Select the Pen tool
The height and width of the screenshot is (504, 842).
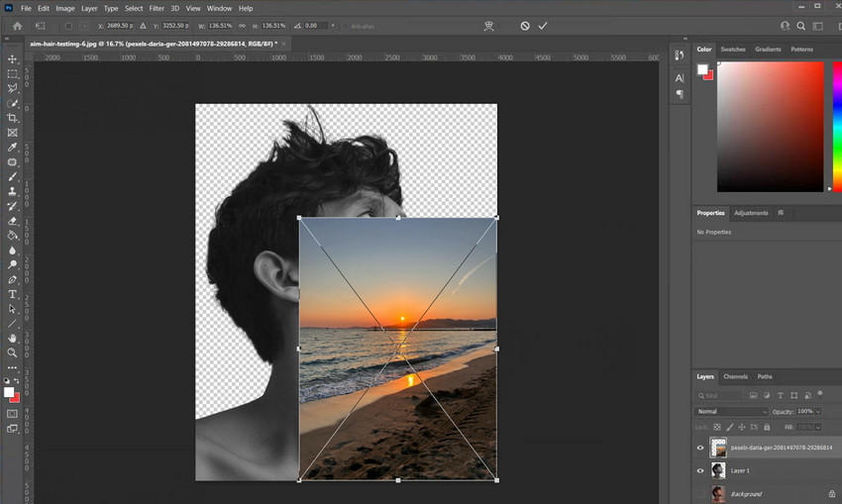pyautogui.click(x=12, y=279)
